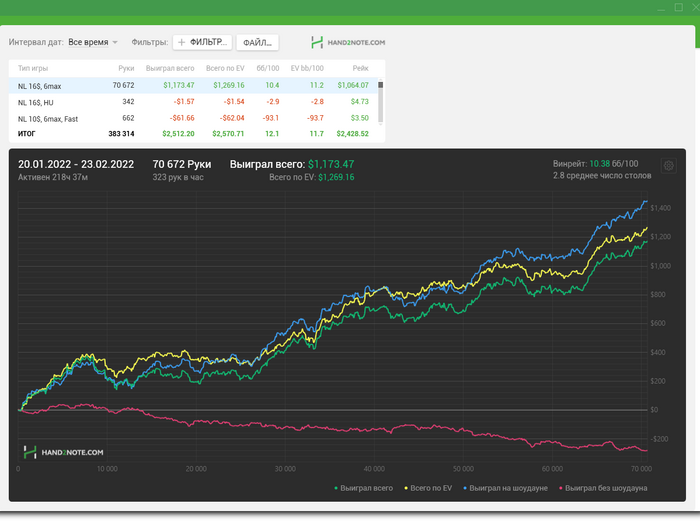Toggle 'Выиграл всего' legend series
The height and width of the screenshot is (521, 700).
pyautogui.click(x=363, y=488)
